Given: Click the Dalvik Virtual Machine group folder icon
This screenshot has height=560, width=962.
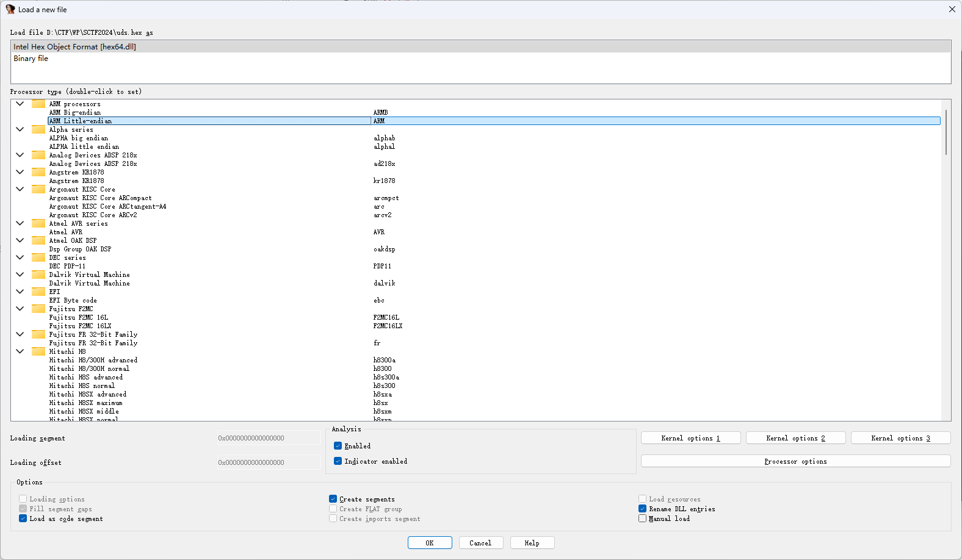Looking at the screenshot, I should pos(38,275).
